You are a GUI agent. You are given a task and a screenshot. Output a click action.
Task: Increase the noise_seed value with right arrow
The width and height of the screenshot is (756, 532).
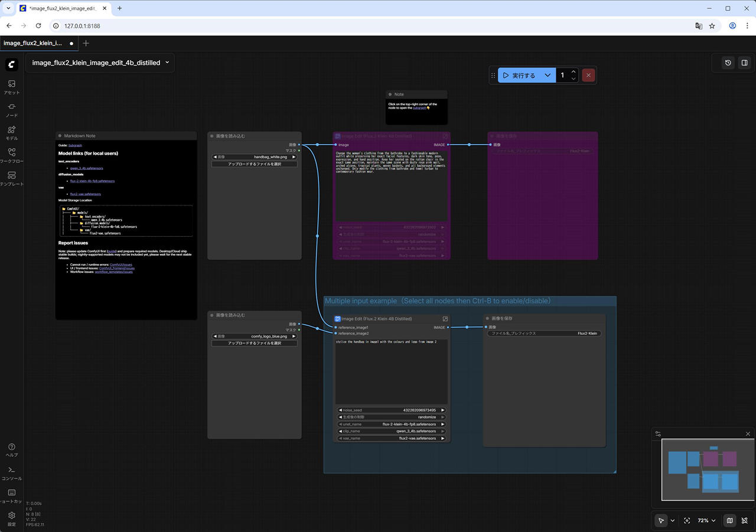[443, 410]
